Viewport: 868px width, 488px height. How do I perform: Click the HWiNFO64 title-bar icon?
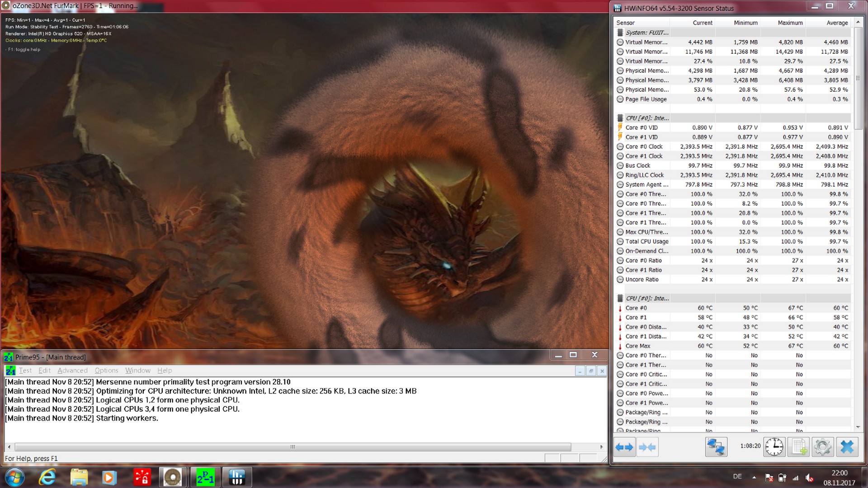618,8
